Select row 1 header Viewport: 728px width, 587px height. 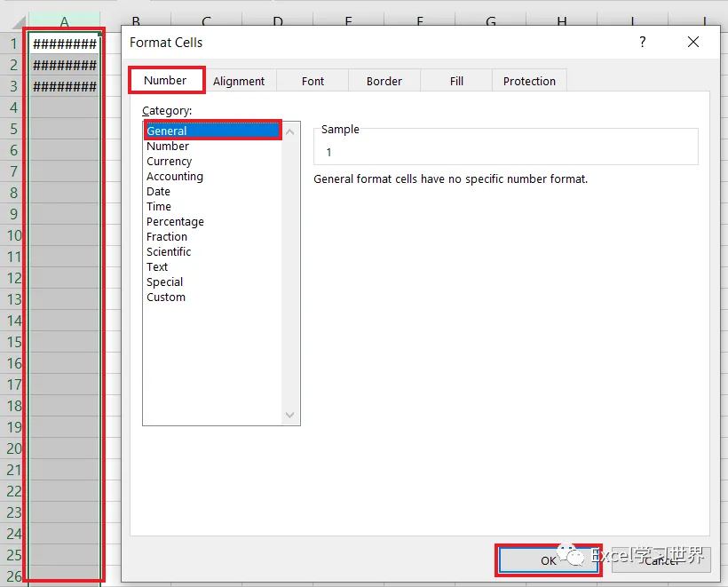tap(14, 44)
